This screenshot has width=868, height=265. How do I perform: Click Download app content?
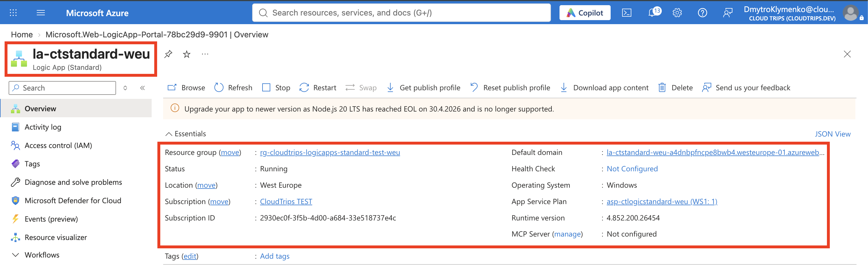(604, 88)
